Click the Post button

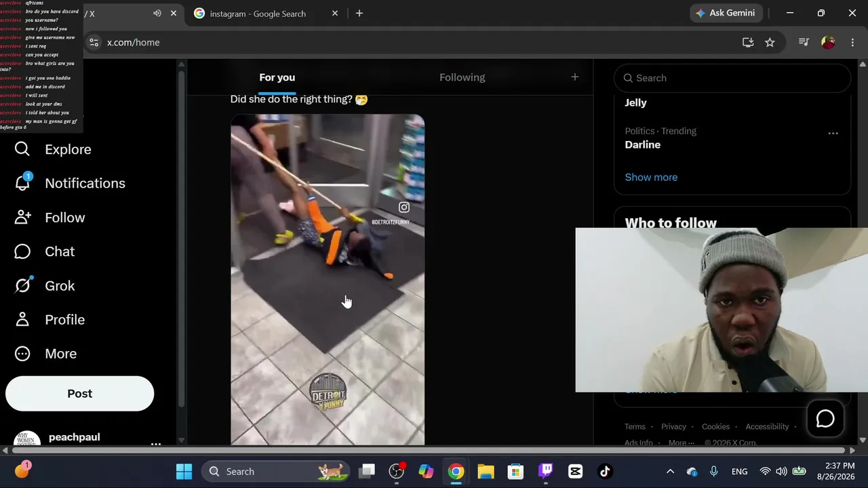(x=80, y=394)
